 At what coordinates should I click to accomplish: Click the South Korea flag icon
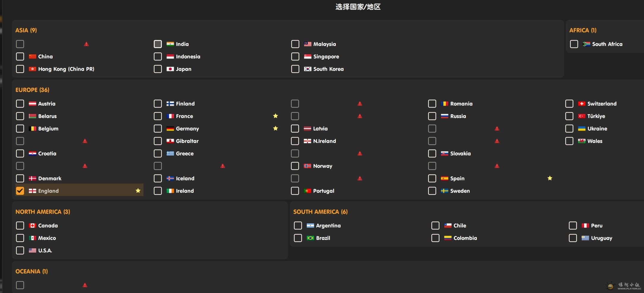click(x=308, y=69)
